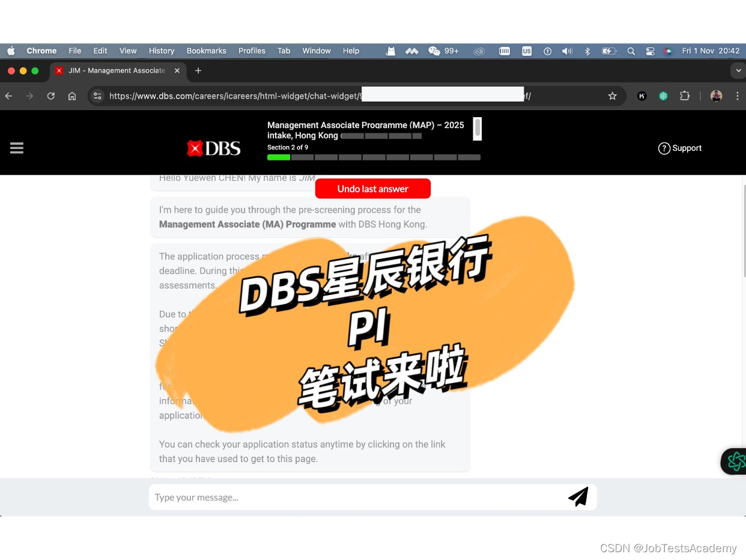Click the browser forward arrow
Image resolution: width=746 pixels, height=560 pixels.
[x=29, y=96]
